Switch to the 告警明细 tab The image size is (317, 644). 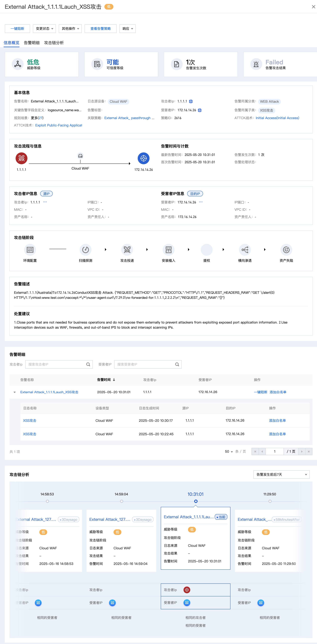[32, 43]
